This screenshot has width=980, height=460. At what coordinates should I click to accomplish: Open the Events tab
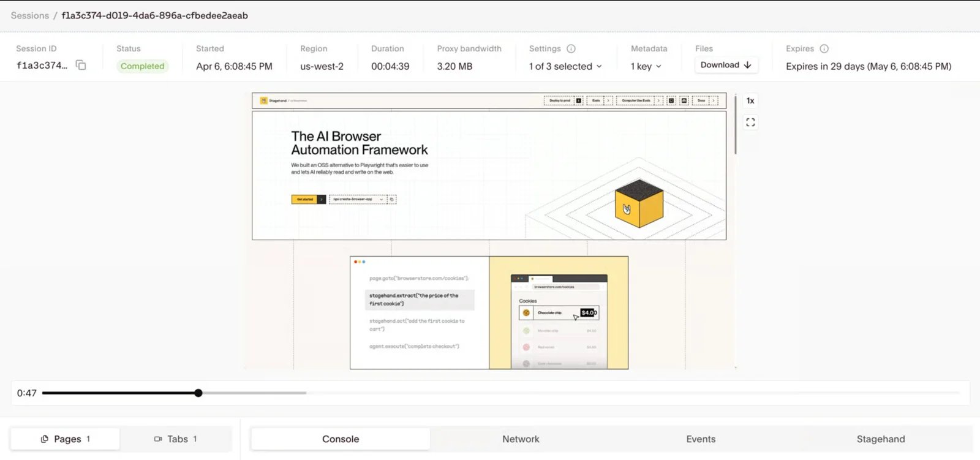[x=701, y=439]
